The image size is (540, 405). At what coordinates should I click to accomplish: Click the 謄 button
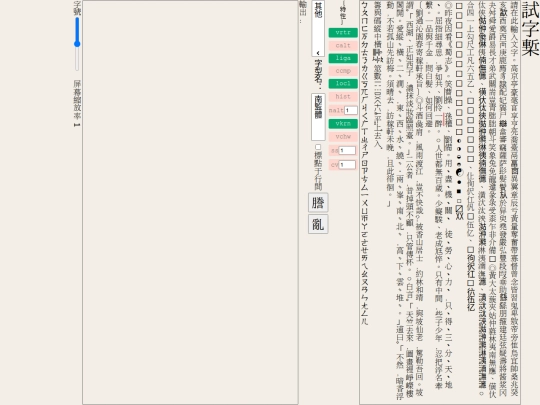click(318, 202)
